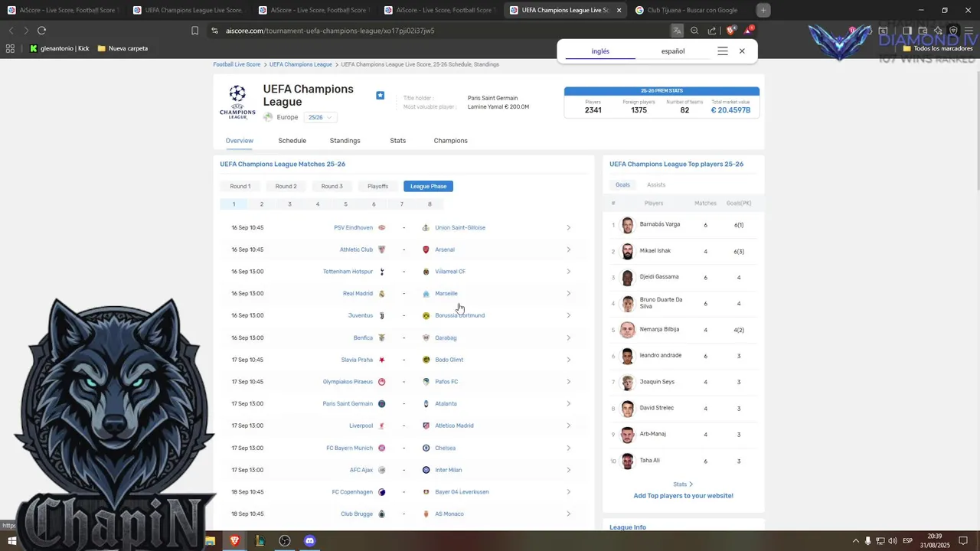Open Tottenham Hotspur team link
Screen dimensions: 980x551
coord(348,272)
